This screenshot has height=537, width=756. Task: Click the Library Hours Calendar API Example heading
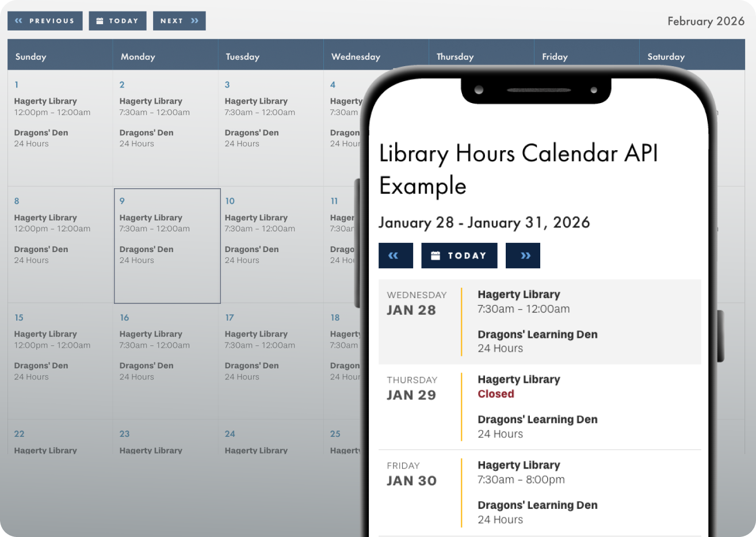click(x=518, y=169)
